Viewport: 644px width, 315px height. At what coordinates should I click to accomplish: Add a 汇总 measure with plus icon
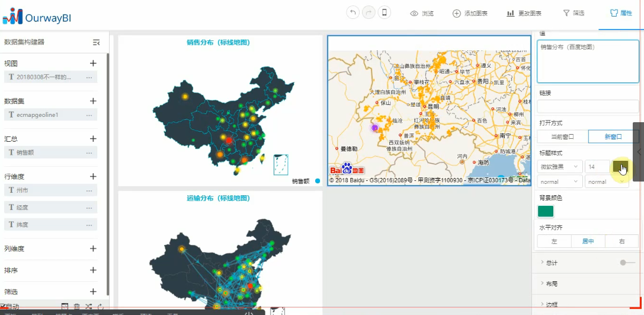[x=93, y=139]
